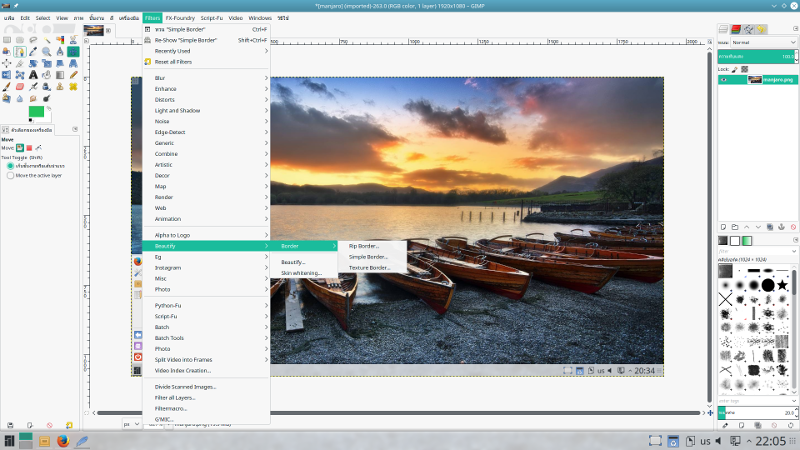The image size is (800, 450).
Task: Click the manjaro image tab thumbnail
Action: click(x=96, y=30)
